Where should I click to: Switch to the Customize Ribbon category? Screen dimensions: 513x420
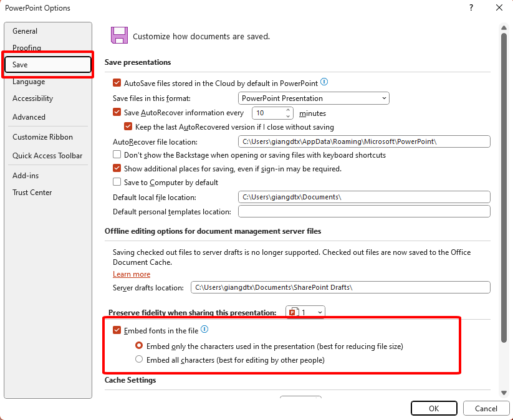tap(42, 136)
